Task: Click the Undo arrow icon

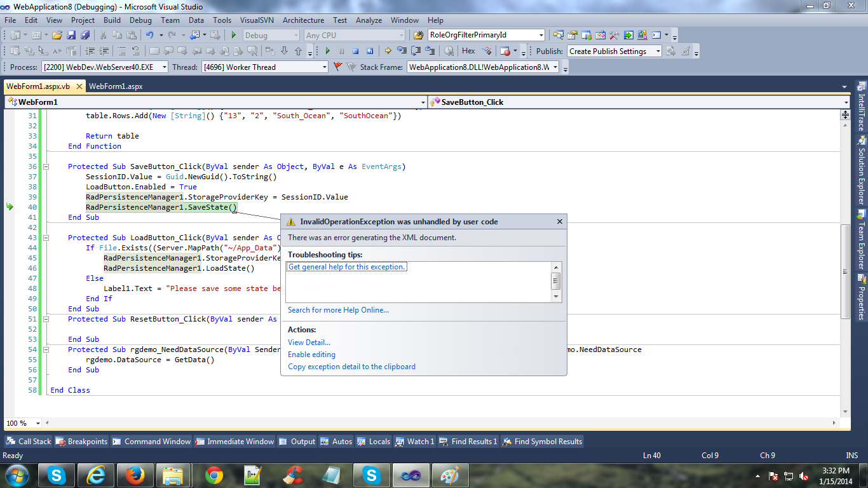Action: (x=149, y=36)
